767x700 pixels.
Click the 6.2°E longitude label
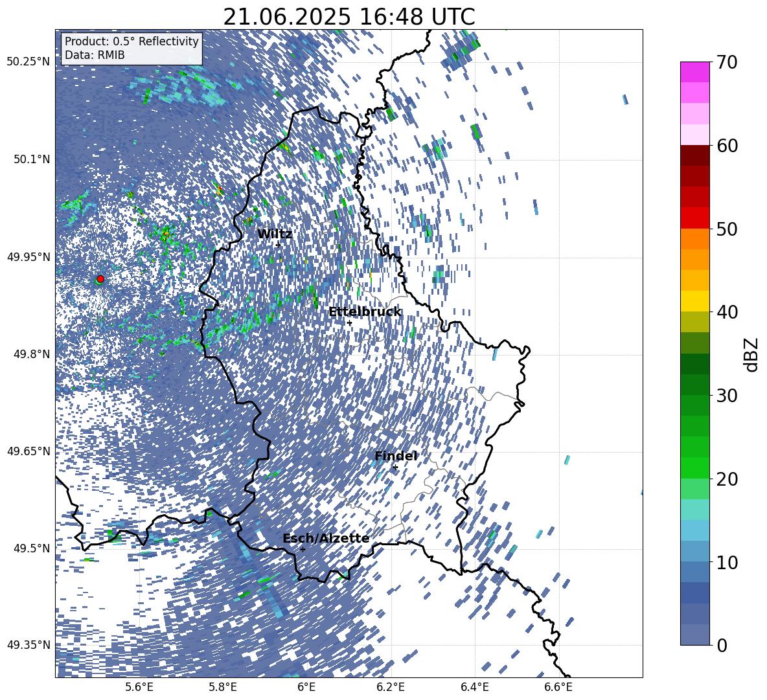tap(391, 688)
